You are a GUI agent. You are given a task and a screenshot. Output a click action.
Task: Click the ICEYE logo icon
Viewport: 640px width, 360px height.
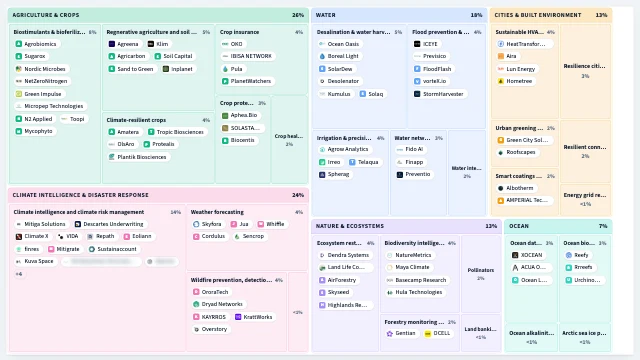[417, 44]
